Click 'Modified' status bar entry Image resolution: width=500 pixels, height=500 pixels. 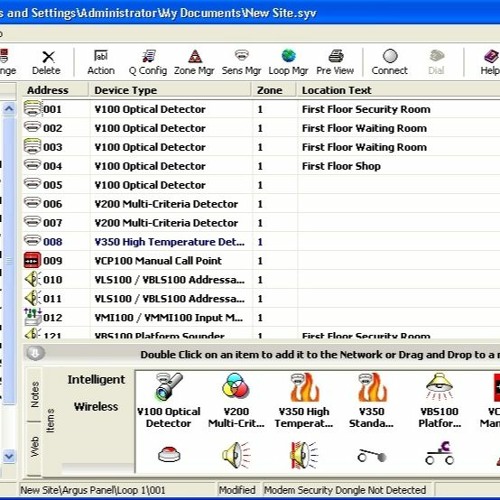(237, 490)
